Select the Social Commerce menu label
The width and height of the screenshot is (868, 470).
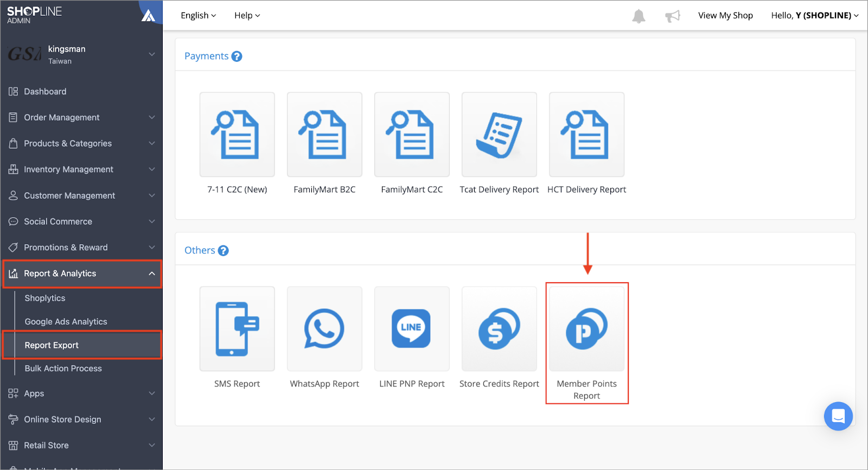pyautogui.click(x=58, y=221)
